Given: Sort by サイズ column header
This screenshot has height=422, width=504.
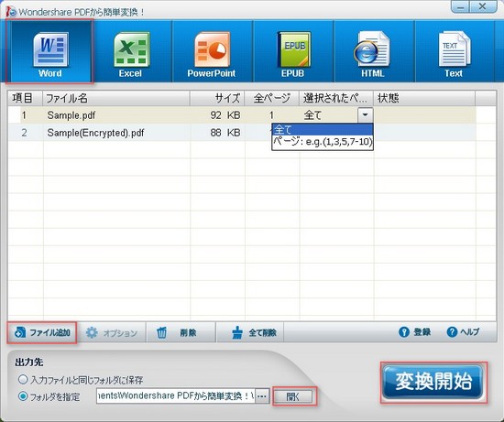Looking at the screenshot, I should (x=217, y=98).
